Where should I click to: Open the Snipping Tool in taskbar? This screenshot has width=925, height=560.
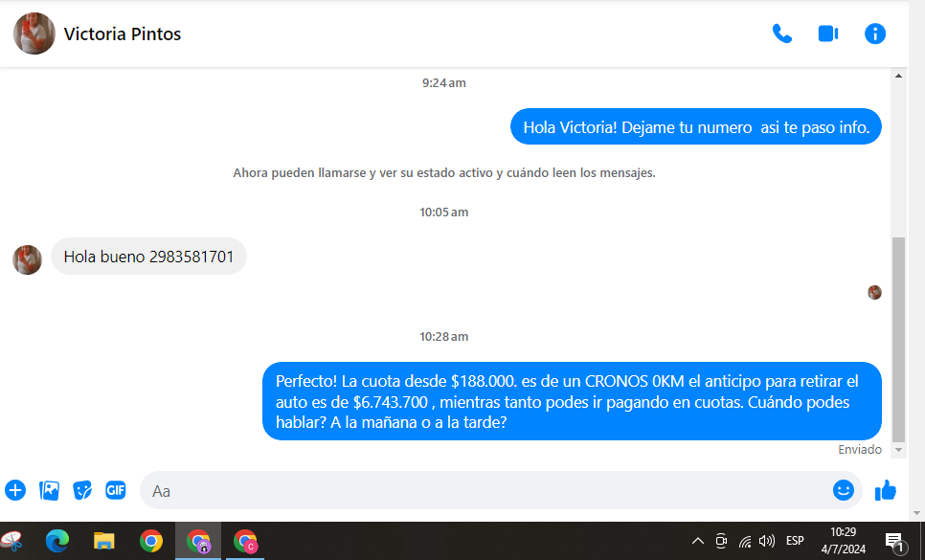(x=11, y=541)
